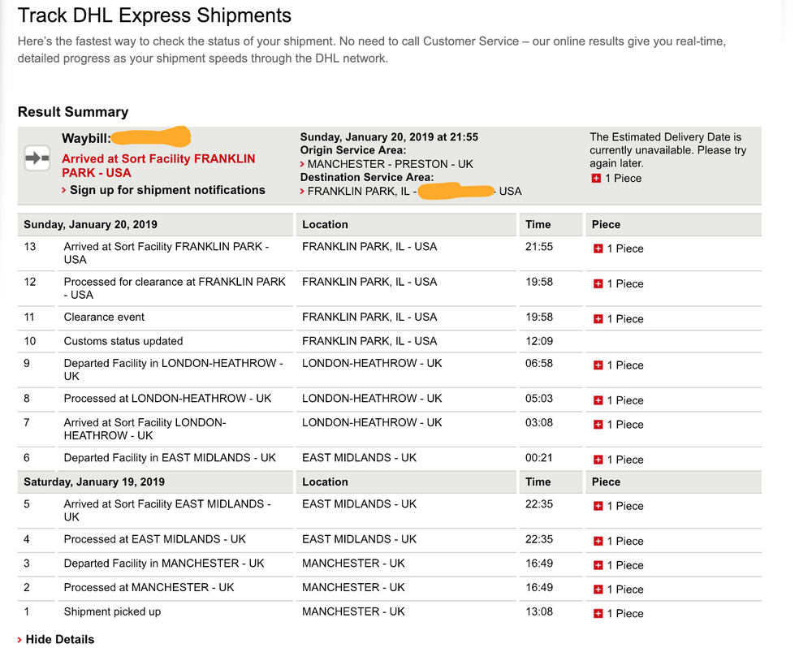Expand piece for Departed Manchester row
This screenshot has height=648, width=812.
(598, 565)
